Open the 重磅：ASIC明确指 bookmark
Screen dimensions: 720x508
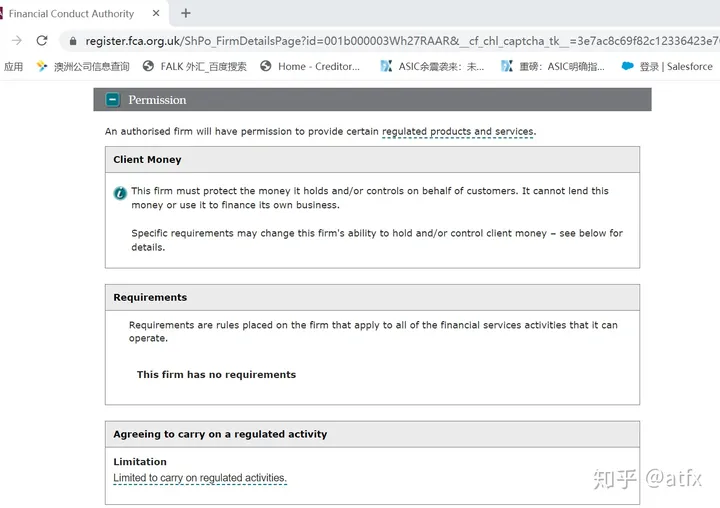tap(553, 67)
